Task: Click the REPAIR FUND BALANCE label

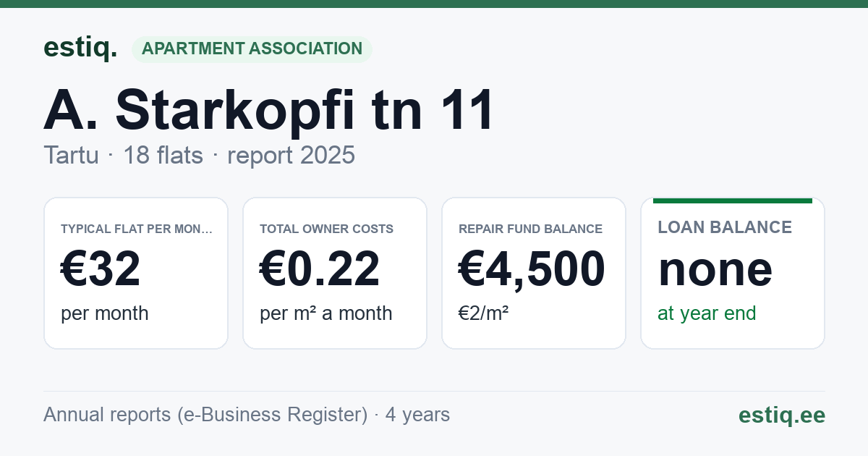Action: (x=530, y=229)
